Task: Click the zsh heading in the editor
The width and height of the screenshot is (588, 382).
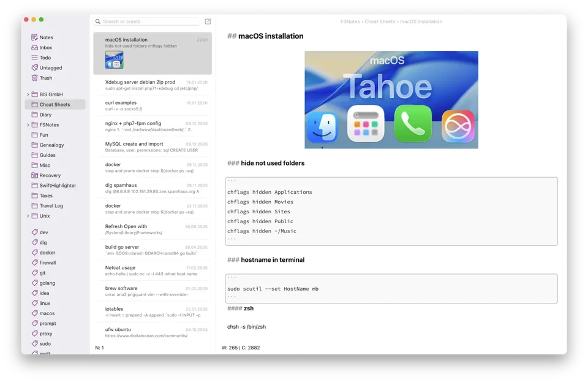Action: click(249, 308)
